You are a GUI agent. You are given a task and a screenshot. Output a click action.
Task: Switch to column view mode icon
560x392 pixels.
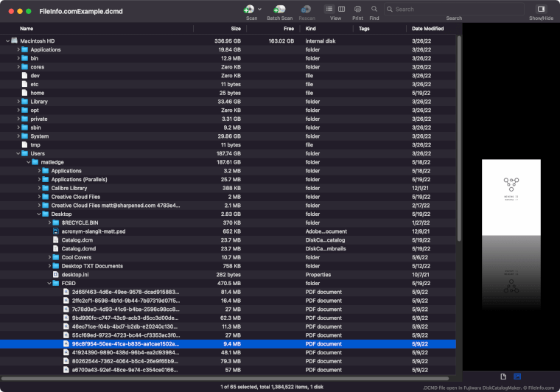click(341, 9)
